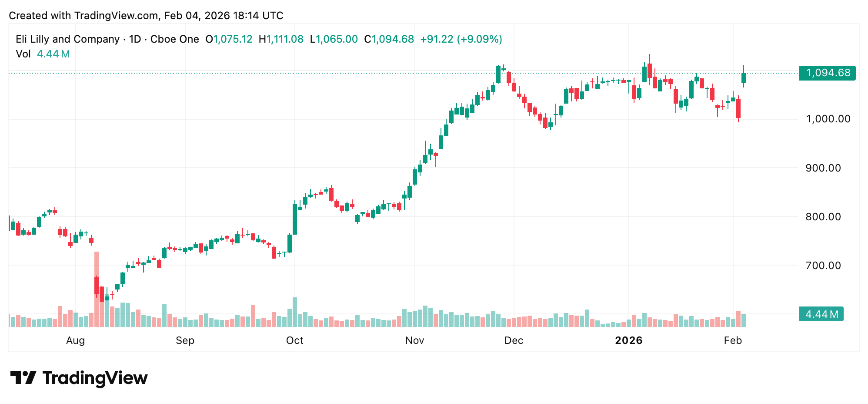Click the 1,000.00 price axis label
Viewport: 868px width, 404px height.
828,119
